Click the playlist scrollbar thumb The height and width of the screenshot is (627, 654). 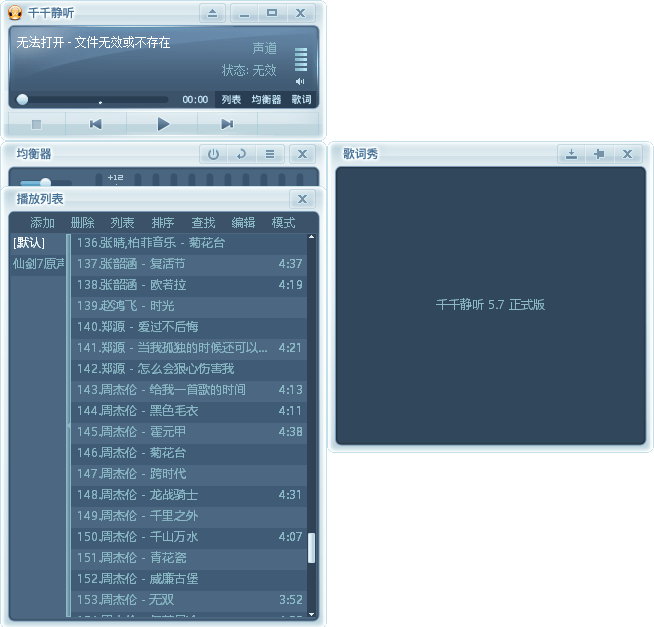click(x=311, y=548)
